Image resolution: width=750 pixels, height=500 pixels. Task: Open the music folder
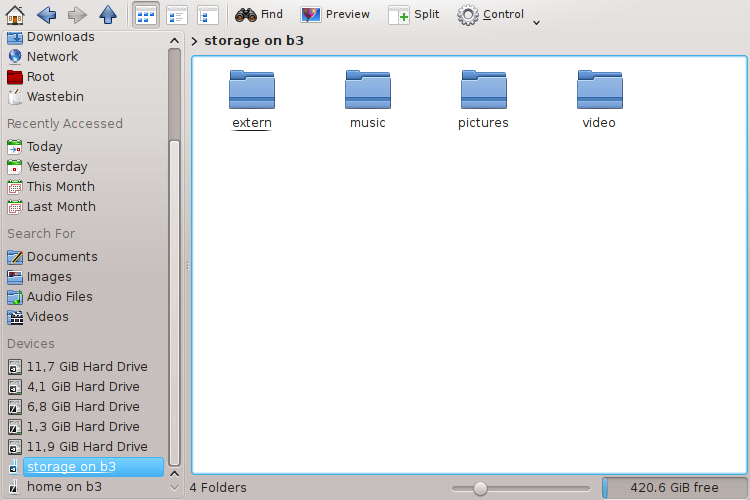tap(367, 100)
